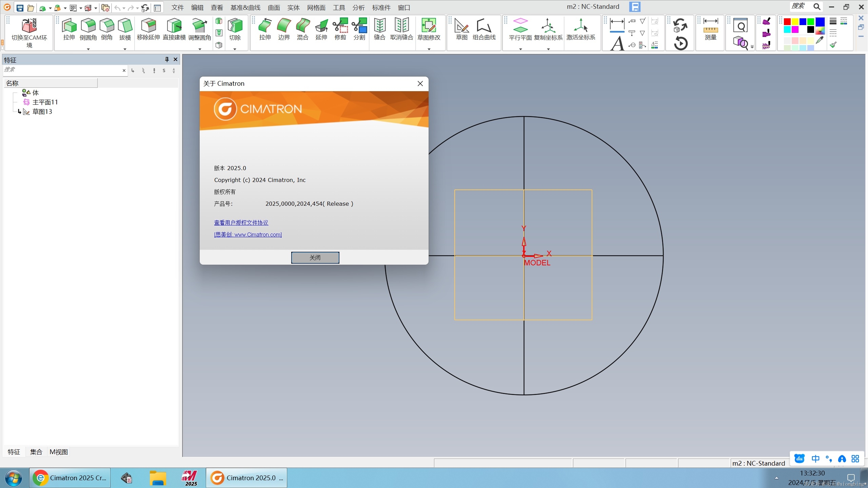
Task: Expand the 倒圆角 dropdown arrow
Action: [x=88, y=49]
